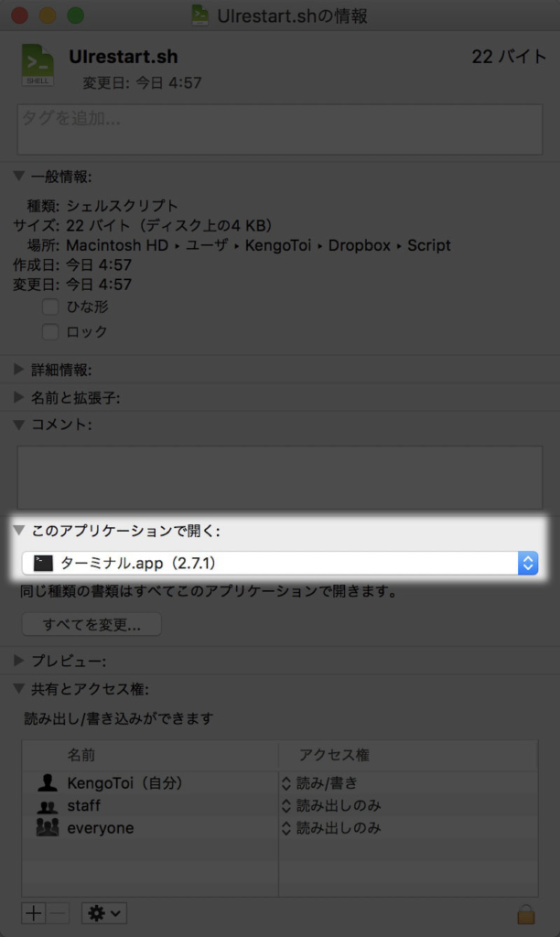The height and width of the screenshot is (937, 560).
Task: Click シェルスクリプト kind value
Action: [x=122, y=206]
